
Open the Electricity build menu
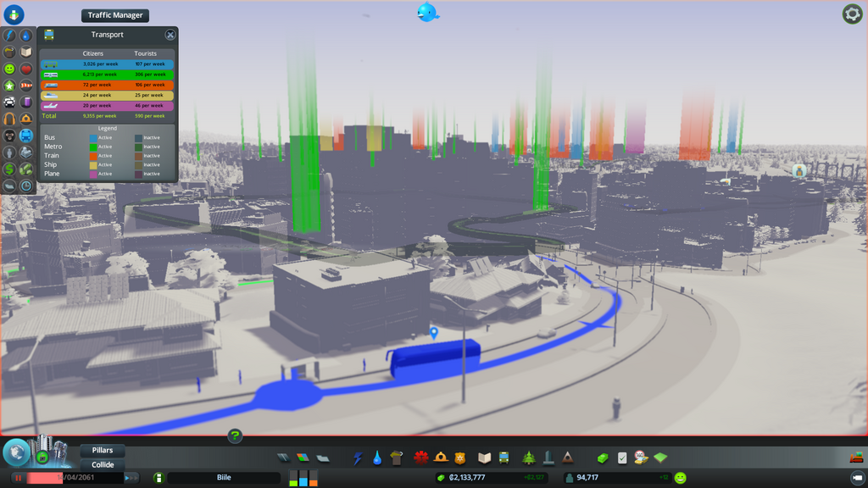(358, 458)
